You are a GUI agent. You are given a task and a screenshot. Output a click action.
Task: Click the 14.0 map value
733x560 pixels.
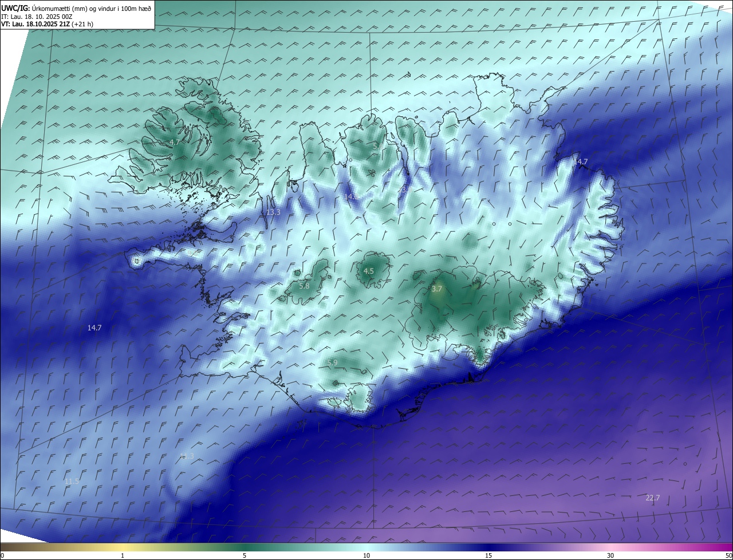point(350,196)
